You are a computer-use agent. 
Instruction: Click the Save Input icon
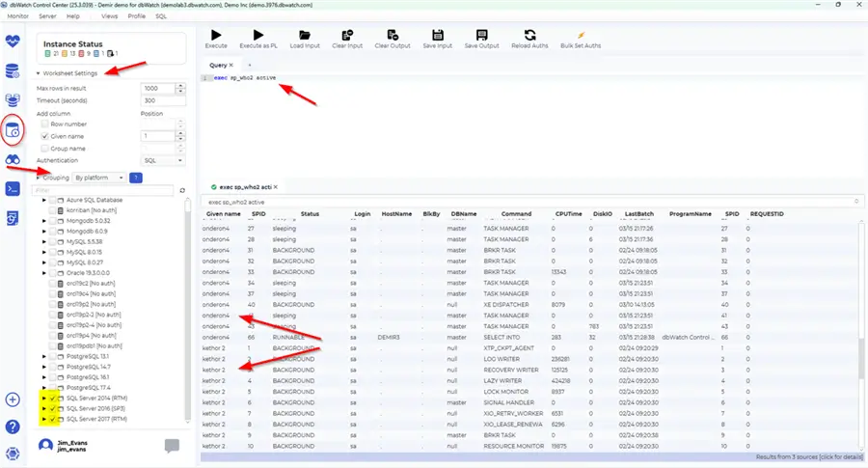point(437,36)
